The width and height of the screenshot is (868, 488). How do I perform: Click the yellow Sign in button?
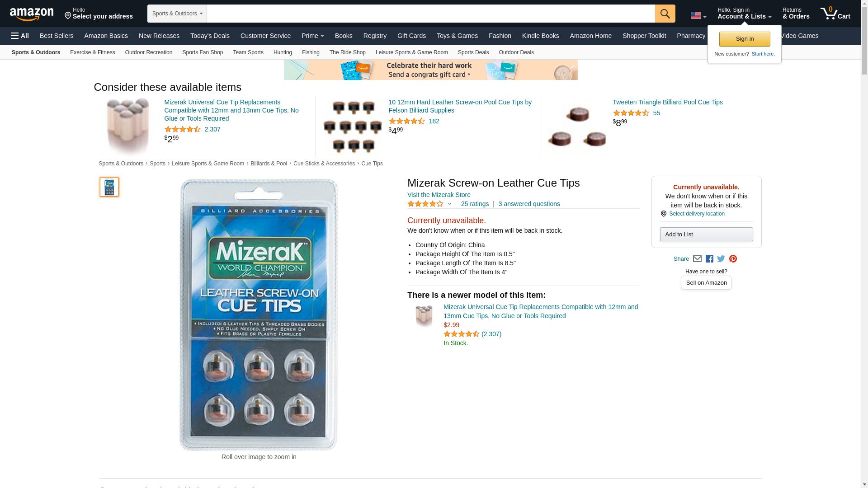pos(745,39)
